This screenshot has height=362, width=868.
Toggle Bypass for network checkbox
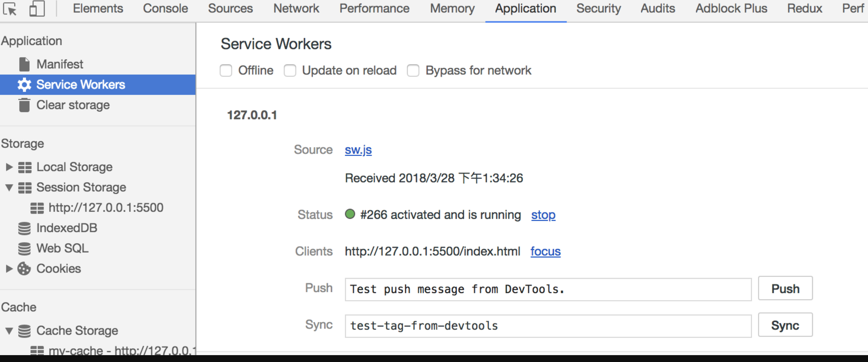pyautogui.click(x=413, y=71)
